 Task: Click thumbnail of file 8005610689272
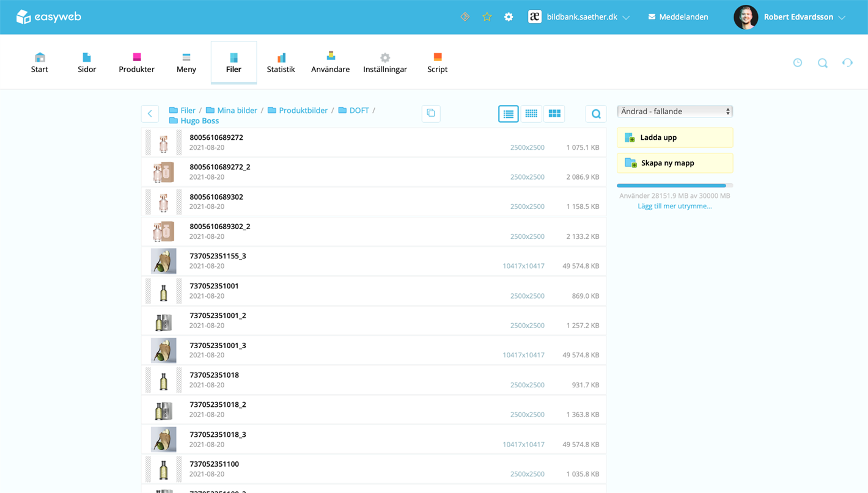tap(163, 142)
